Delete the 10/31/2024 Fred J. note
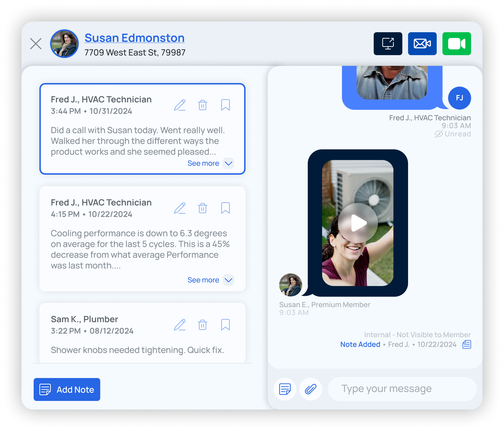 (x=202, y=105)
